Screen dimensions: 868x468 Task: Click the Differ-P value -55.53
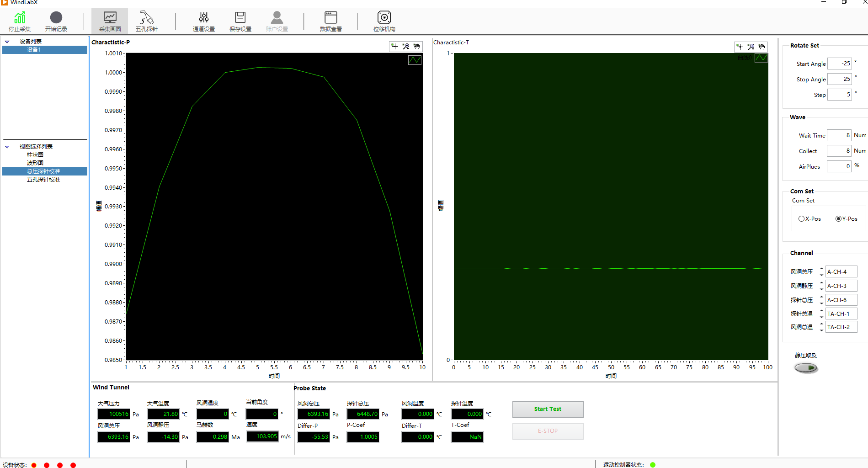pos(314,437)
